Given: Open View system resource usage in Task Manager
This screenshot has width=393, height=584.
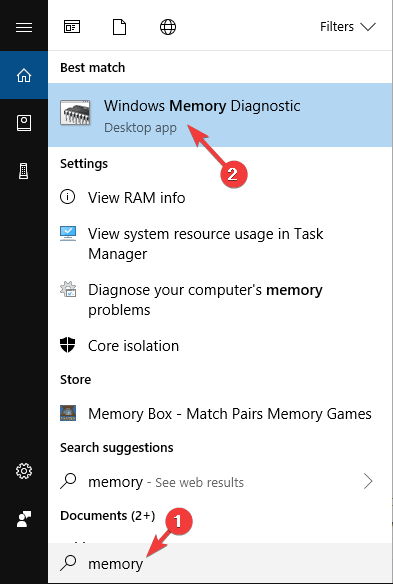Looking at the screenshot, I should click(206, 244).
